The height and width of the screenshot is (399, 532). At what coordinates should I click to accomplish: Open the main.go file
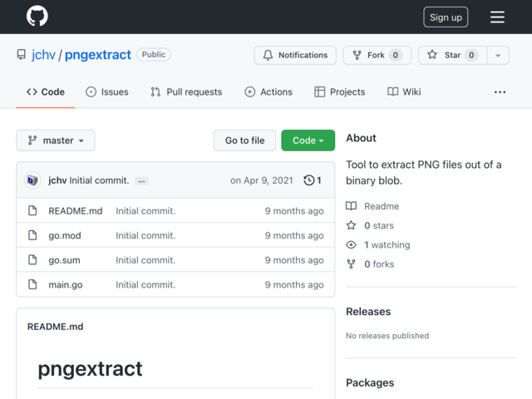[66, 284]
